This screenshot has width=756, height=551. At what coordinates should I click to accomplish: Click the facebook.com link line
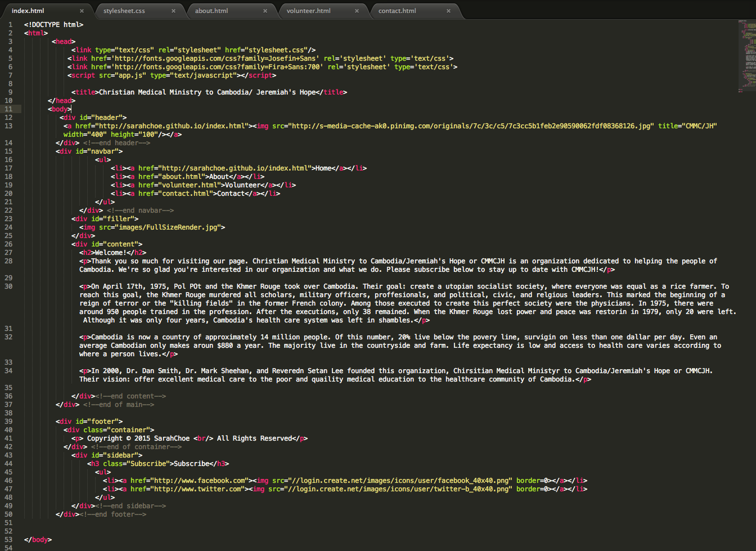tap(345, 481)
